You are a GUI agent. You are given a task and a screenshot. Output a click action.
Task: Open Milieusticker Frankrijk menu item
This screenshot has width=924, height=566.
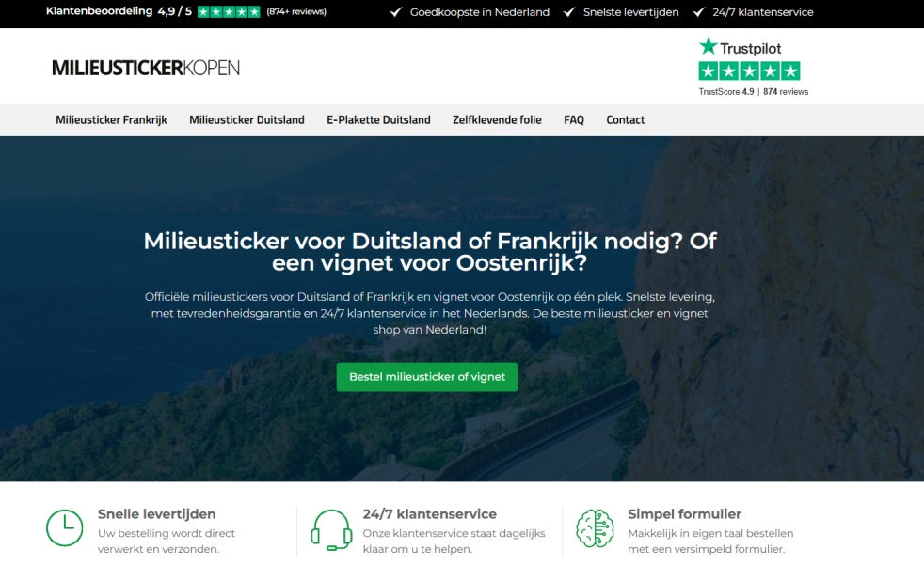pos(111,120)
